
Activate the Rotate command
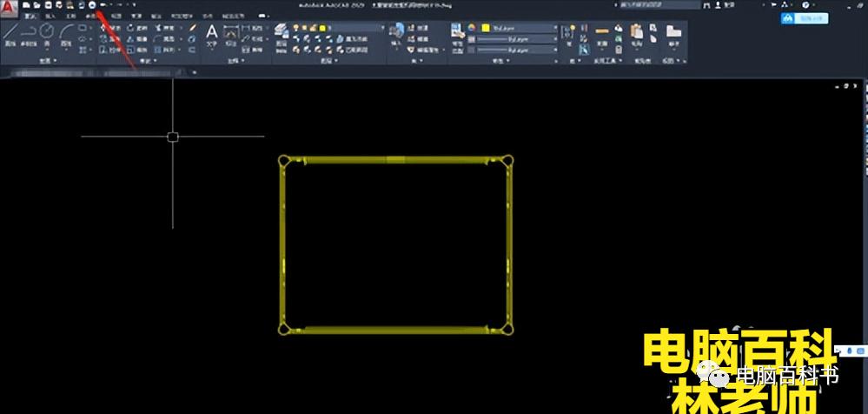[136, 28]
